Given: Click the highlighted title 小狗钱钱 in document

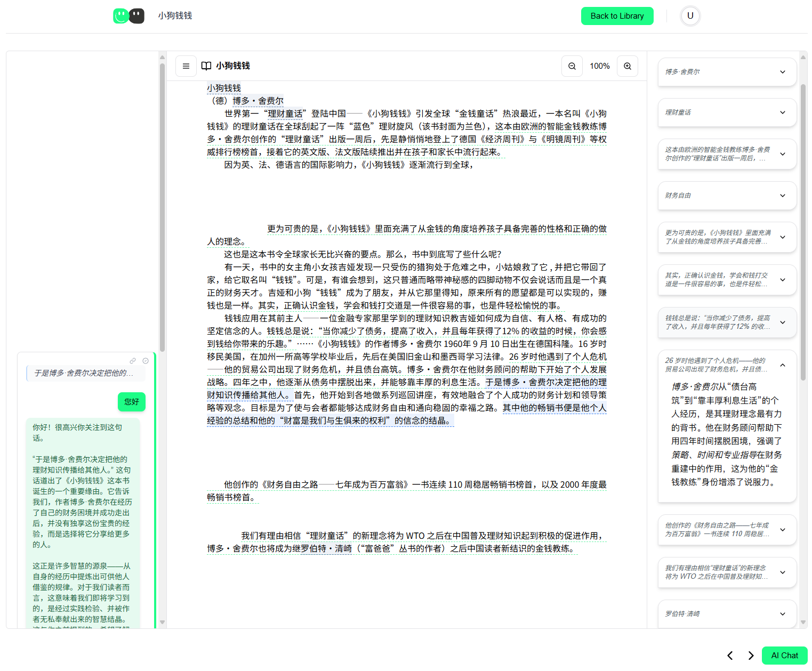Looking at the screenshot, I should [224, 88].
